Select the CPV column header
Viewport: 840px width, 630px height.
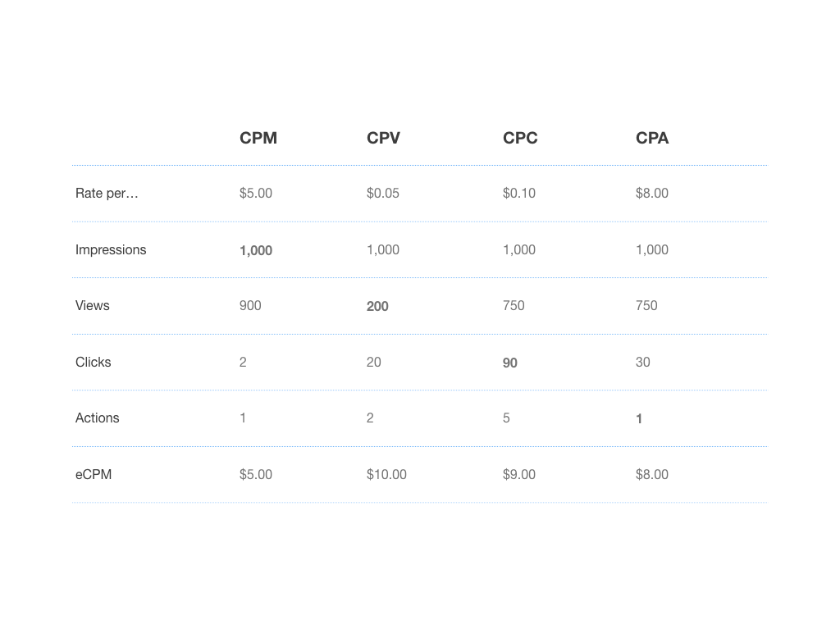383,138
